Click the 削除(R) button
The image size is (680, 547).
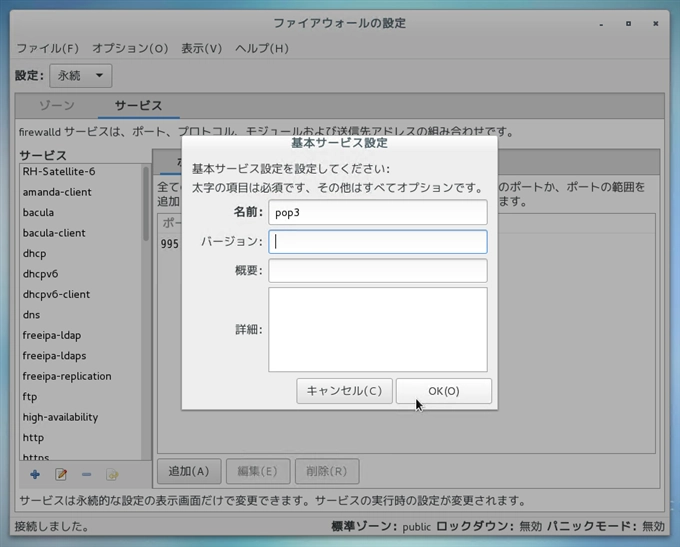pyautogui.click(x=327, y=471)
